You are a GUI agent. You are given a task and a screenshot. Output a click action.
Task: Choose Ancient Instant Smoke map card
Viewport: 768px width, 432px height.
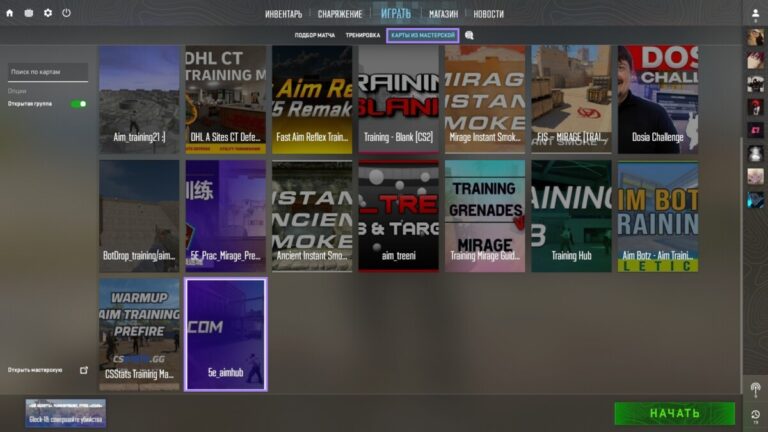[x=312, y=216]
